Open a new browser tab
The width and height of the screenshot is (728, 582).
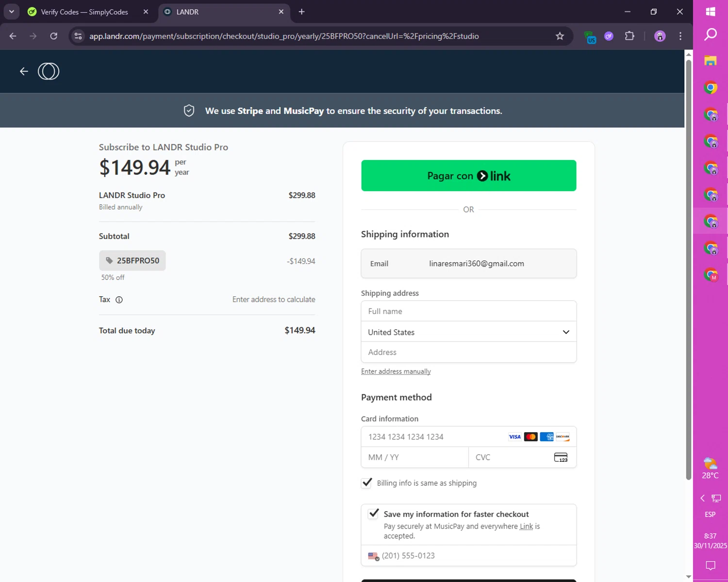[x=301, y=12]
